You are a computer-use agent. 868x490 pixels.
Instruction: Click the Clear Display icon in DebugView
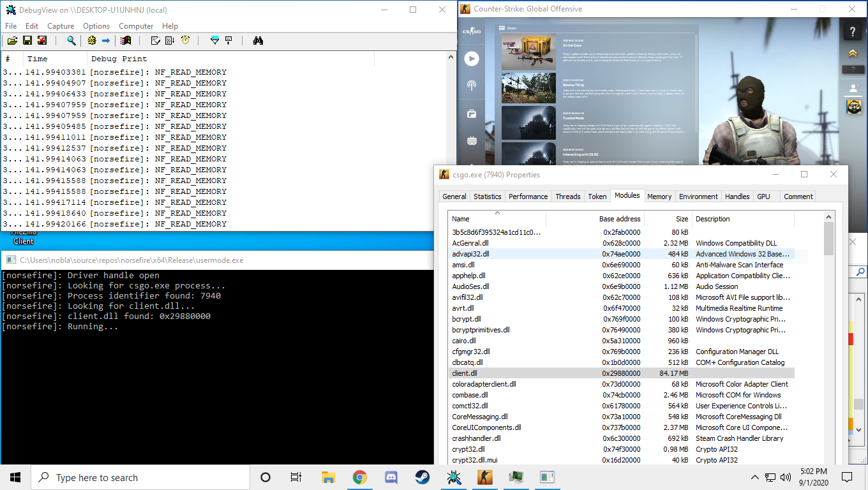[155, 40]
